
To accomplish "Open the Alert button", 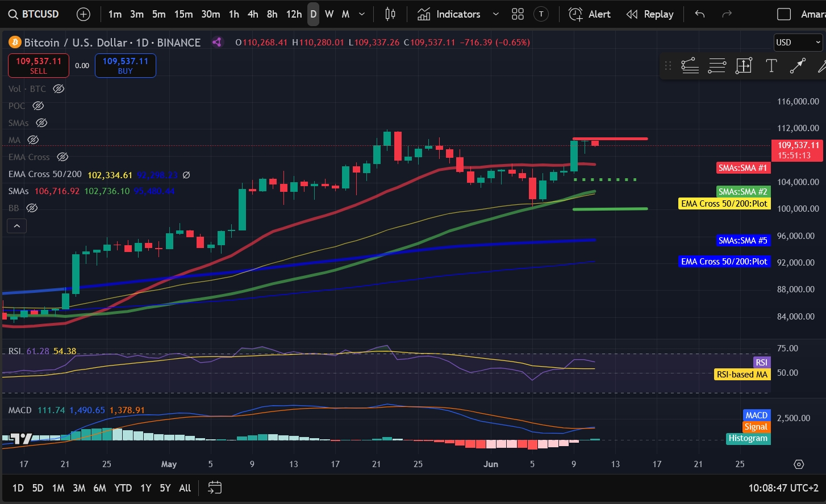I will click(x=590, y=14).
